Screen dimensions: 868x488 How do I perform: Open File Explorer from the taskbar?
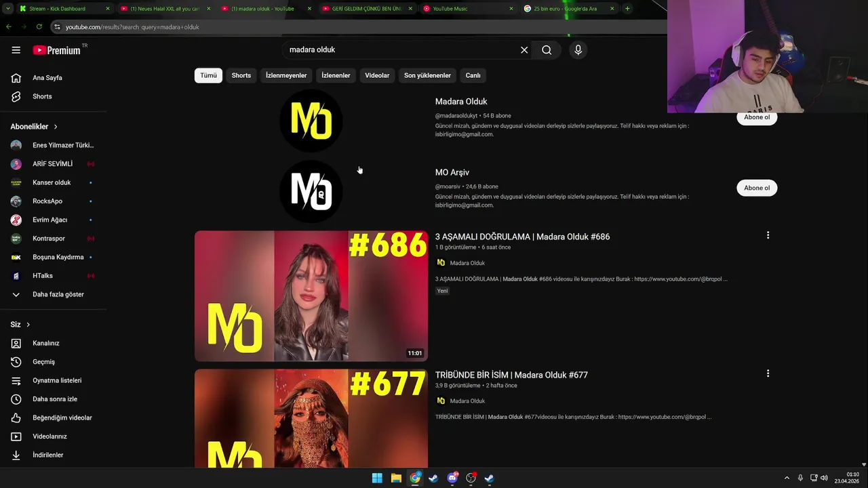pos(396,478)
